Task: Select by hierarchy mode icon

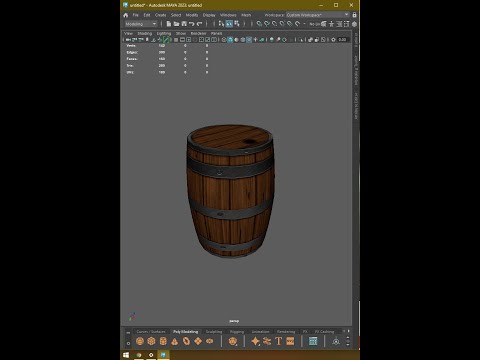Action: [x=221, y=24]
